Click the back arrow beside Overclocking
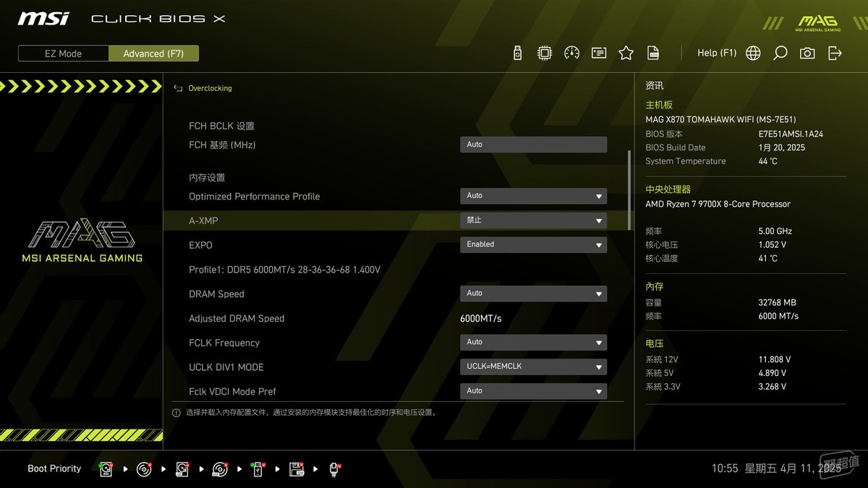868x488 pixels. click(178, 88)
